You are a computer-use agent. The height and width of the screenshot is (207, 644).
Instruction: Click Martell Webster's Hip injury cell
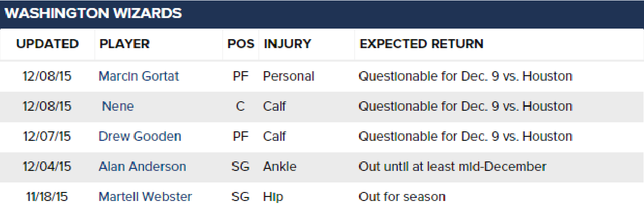tap(273, 196)
